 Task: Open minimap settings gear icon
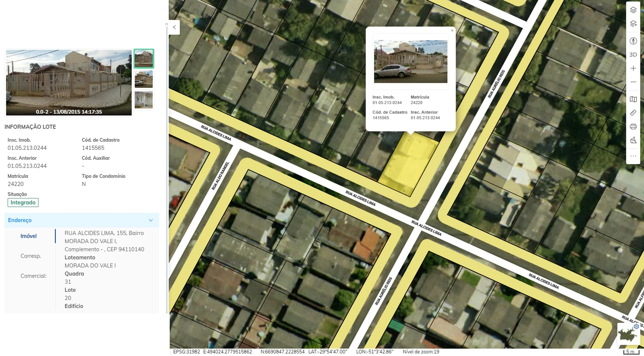(x=636, y=326)
